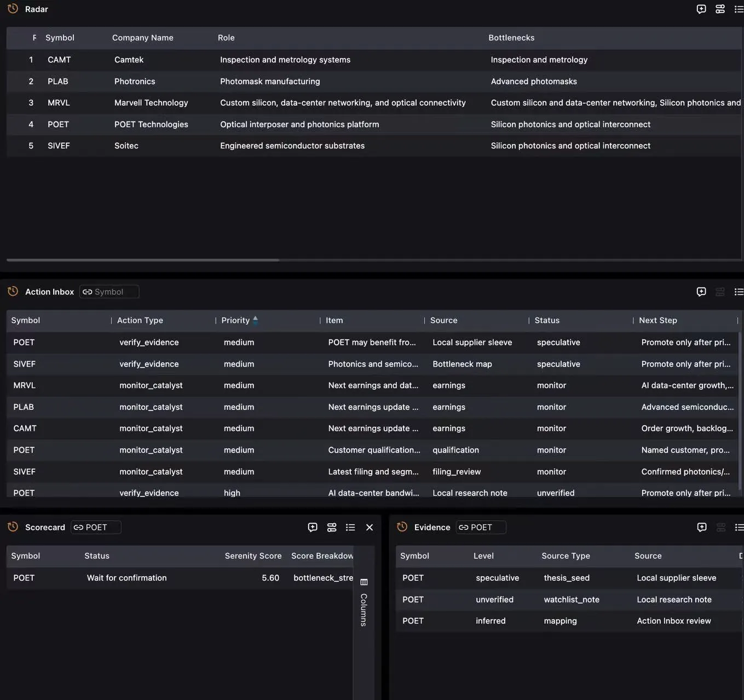The height and width of the screenshot is (700, 744).
Task: Open the Radar panel list menu icon
Action: [739, 9]
